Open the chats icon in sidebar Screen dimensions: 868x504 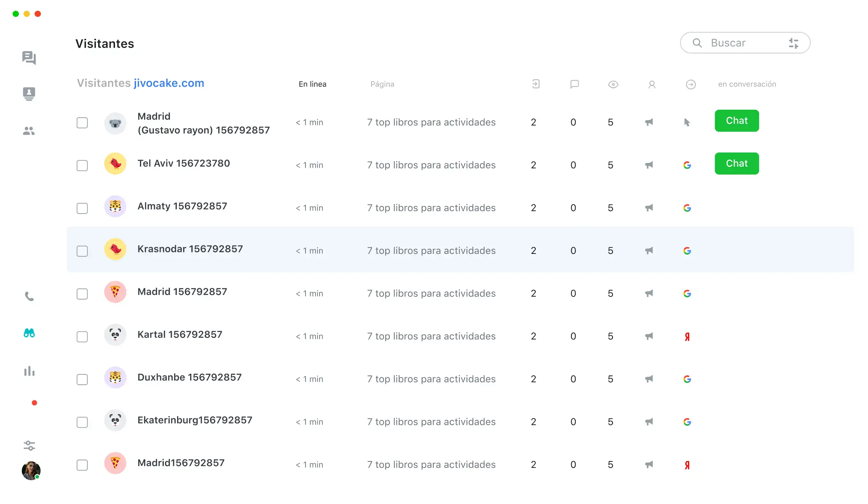(29, 58)
